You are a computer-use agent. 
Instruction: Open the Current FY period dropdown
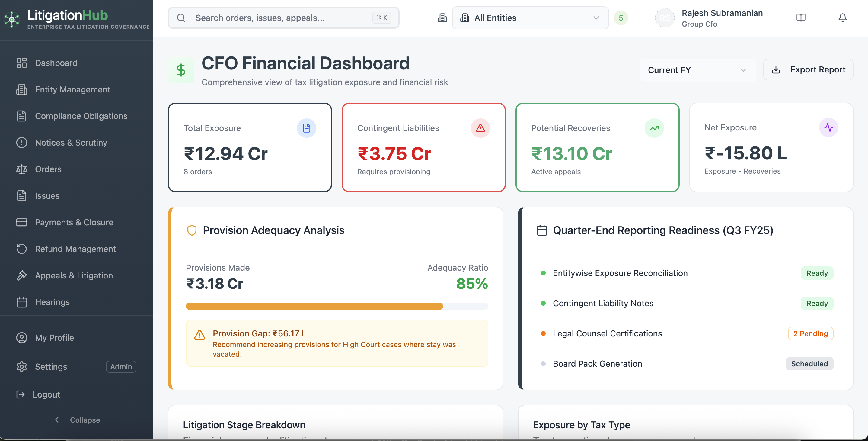(697, 70)
